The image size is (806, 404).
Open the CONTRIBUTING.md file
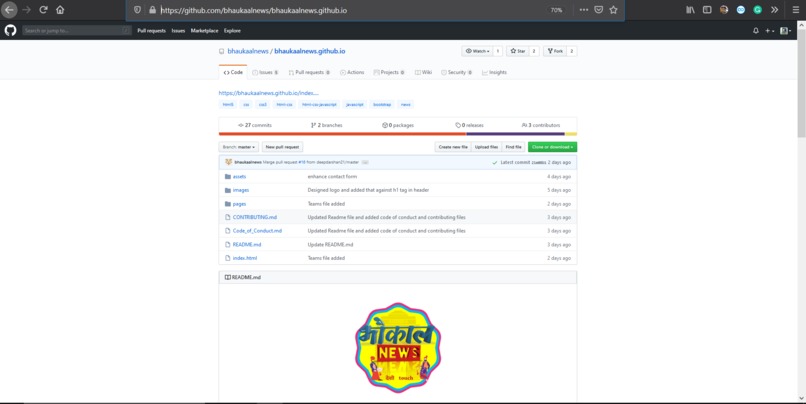click(254, 217)
